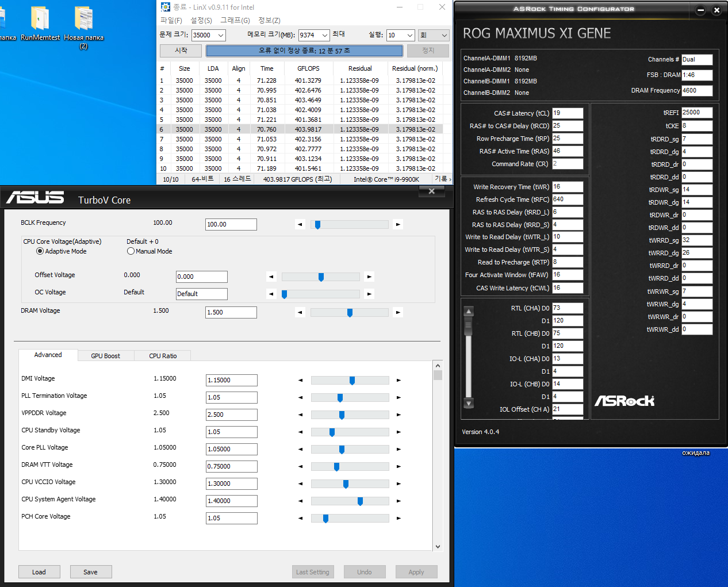Open the 그래프(G) menu in LinX
Image resolution: width=728 pixels, height=587 pixels.
coord(235,20)
